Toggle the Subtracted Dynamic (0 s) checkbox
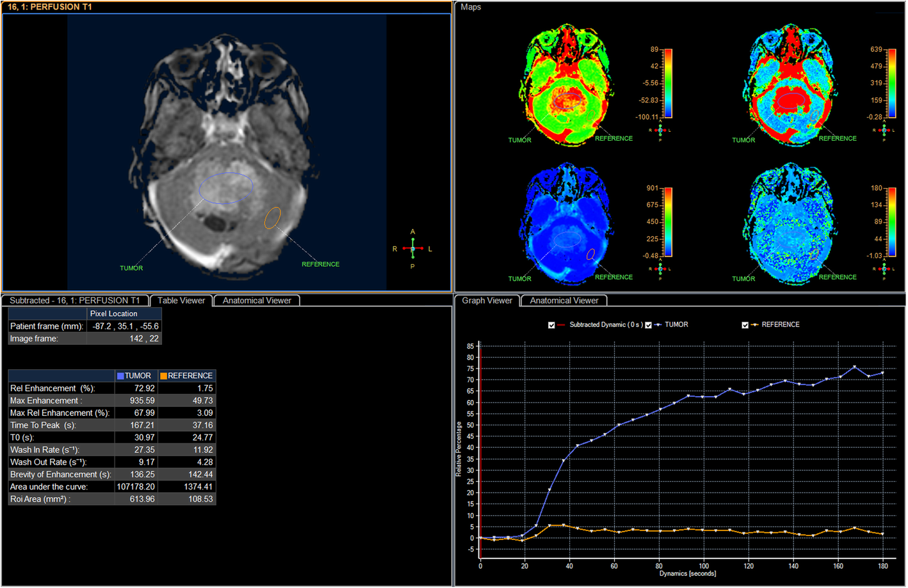Image resolution: width=908 pixels, height=588 pixels. click(551, 325)
